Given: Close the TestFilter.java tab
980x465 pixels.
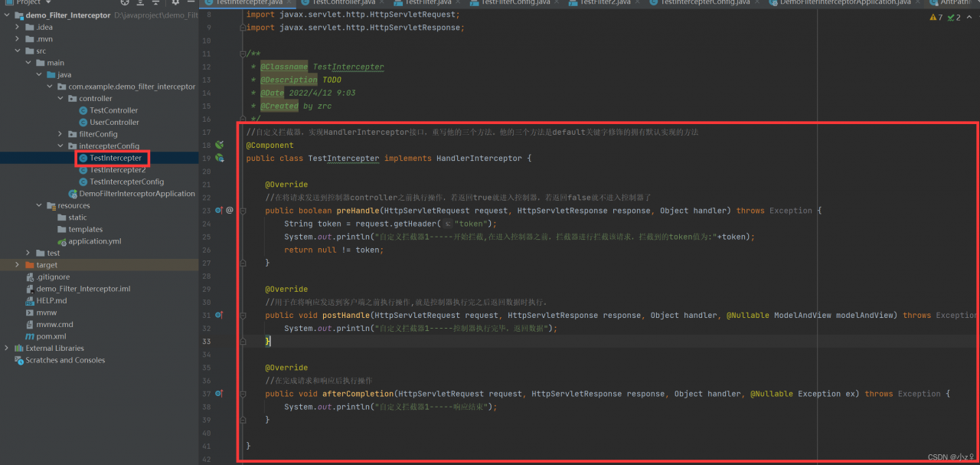Looking at the screenshot, I should [458, 2].
